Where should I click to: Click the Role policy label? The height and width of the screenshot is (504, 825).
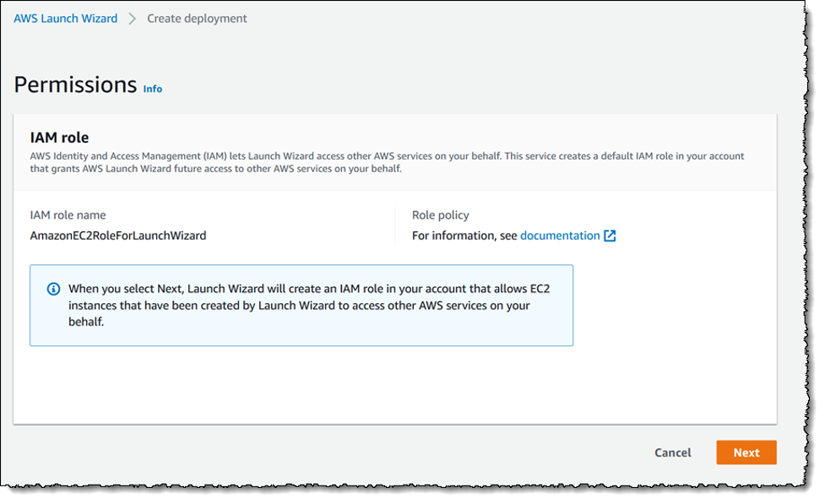(441, 215)
